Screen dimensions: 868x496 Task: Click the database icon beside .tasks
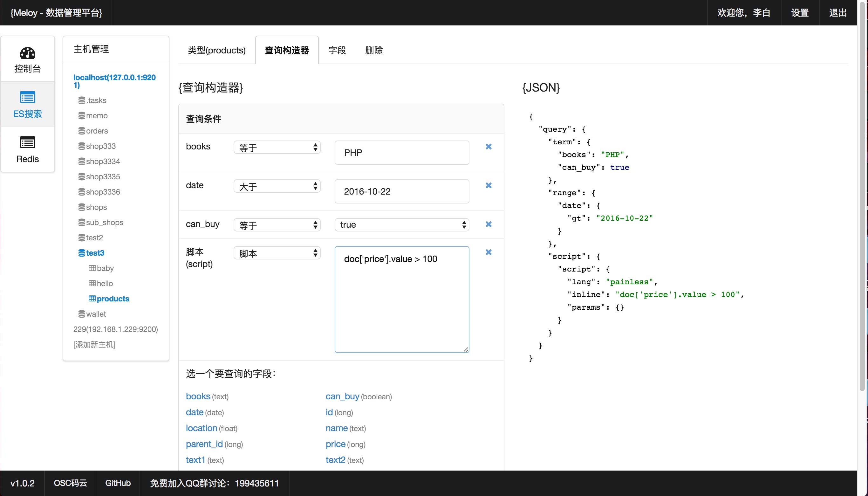pyautogui.click(x=82, y=100)
